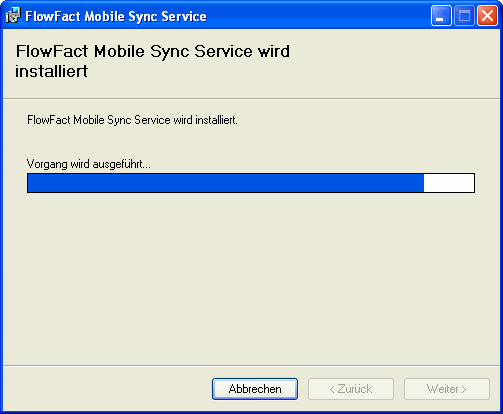503x414 pixels.
Task: Minimize the FlowFact installer window
Action: point(441,16)
